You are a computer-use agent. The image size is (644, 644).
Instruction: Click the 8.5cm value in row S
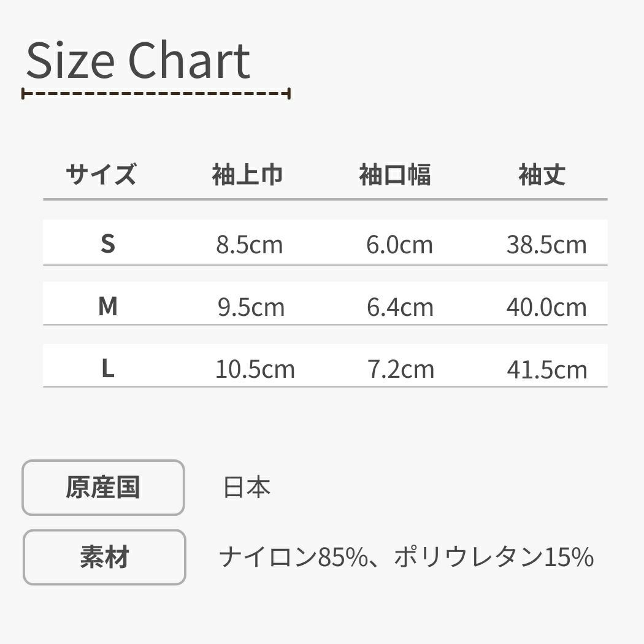(249, 245)
